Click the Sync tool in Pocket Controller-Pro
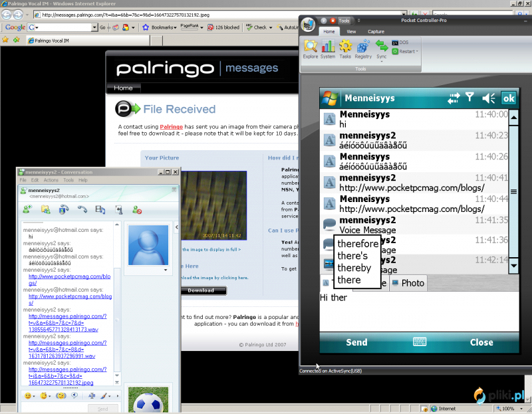532x414 pixels. click(381, 51)
